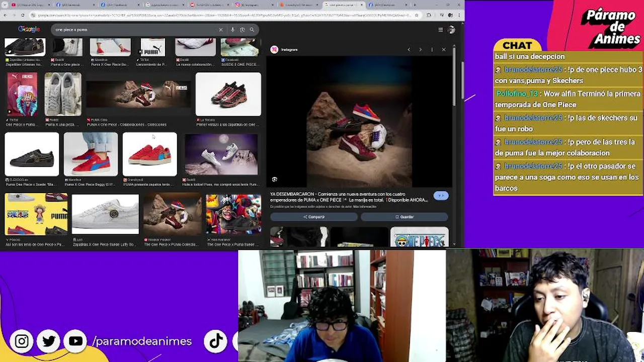Click the YouTube icon in stream overlay
Viewport: 644px width, 362px height.
click(x=75, y=341)
